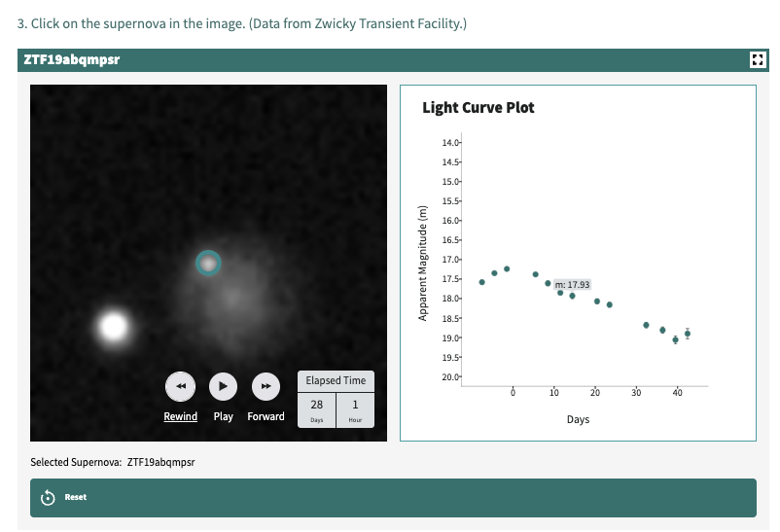
Task: Click the last data point with error bar
Action: 688,334
